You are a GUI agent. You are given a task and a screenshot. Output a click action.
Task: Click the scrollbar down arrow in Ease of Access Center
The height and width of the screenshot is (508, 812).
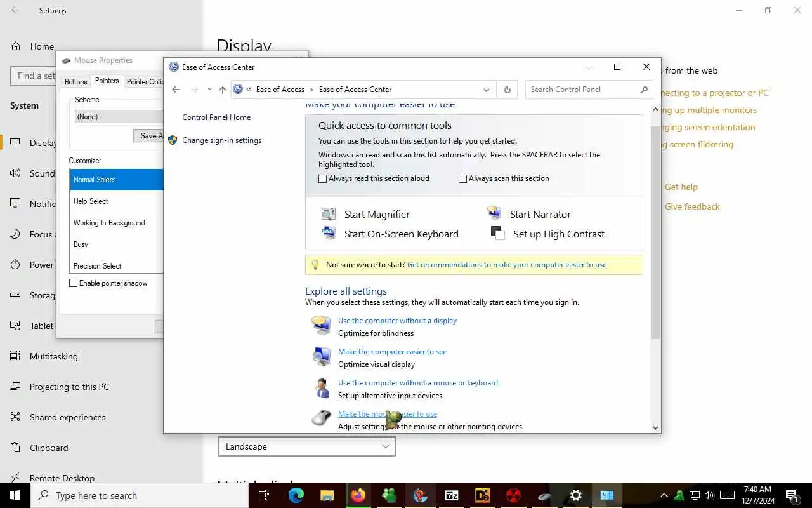[x=656, y=427]
